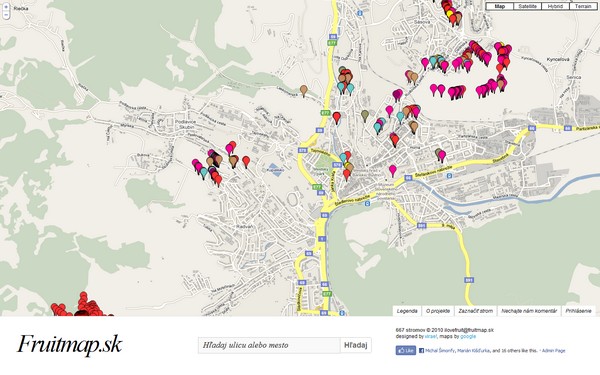This screenshot has width=600, height=375.
Task: Open the Zaznačiť strom tab
Action: point(476,311)
